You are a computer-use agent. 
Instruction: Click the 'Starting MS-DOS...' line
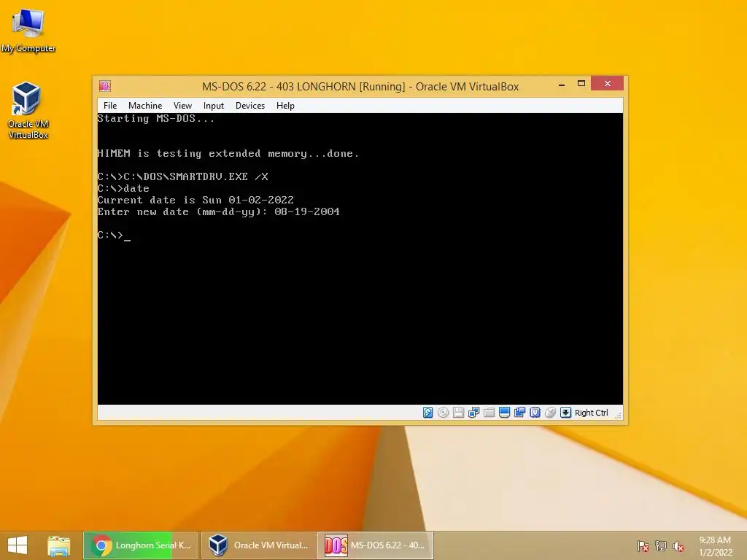click(156, 119)
